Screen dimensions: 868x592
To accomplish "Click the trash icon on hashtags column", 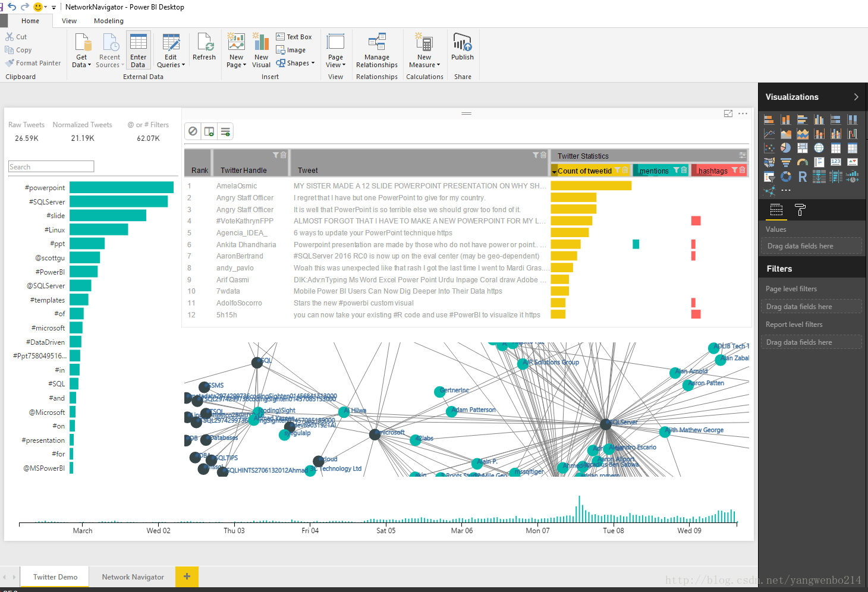I will pyautogui.click(x=742, y=171).
